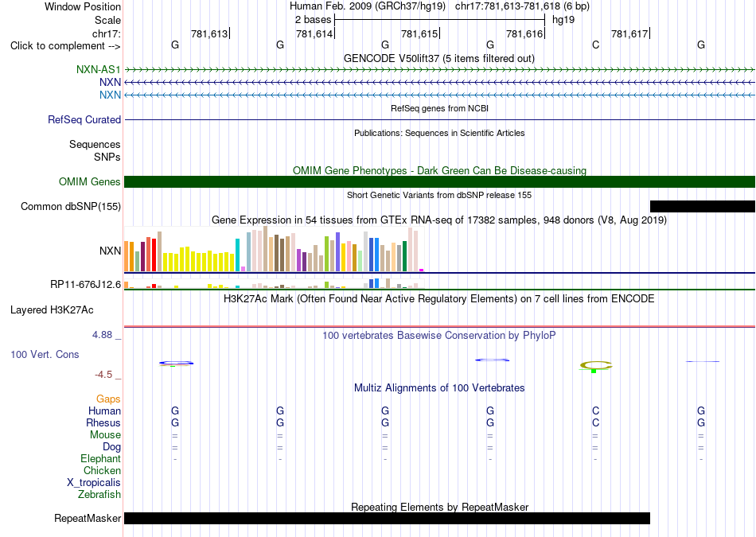Select the Zebrafish species label
Screen dimensions: 756x537
(99, 495)
